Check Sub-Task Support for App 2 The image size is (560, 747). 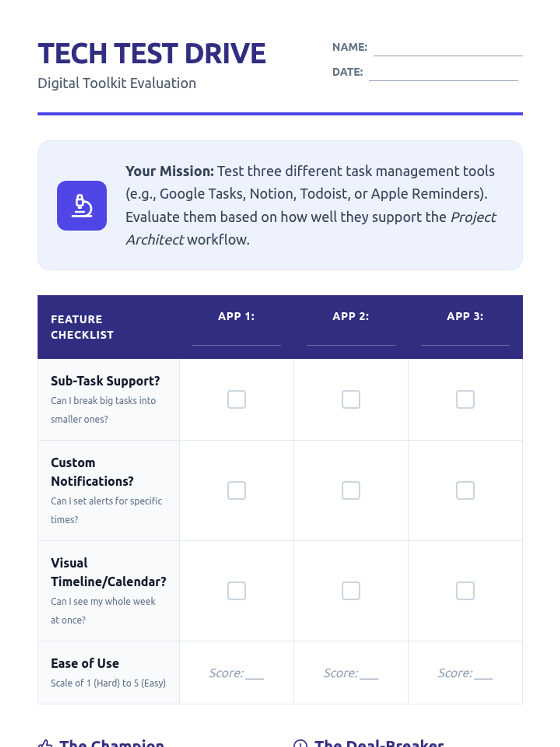click(x=351, y=400)
